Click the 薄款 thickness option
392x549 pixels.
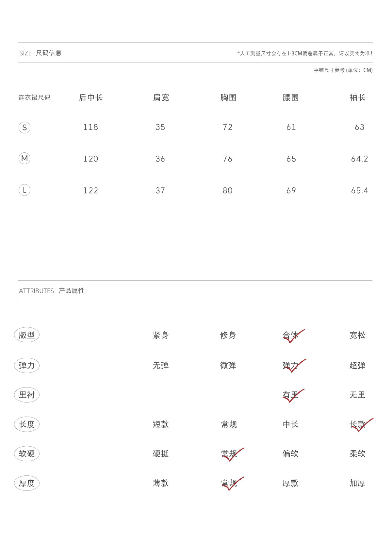click(161, 483)
